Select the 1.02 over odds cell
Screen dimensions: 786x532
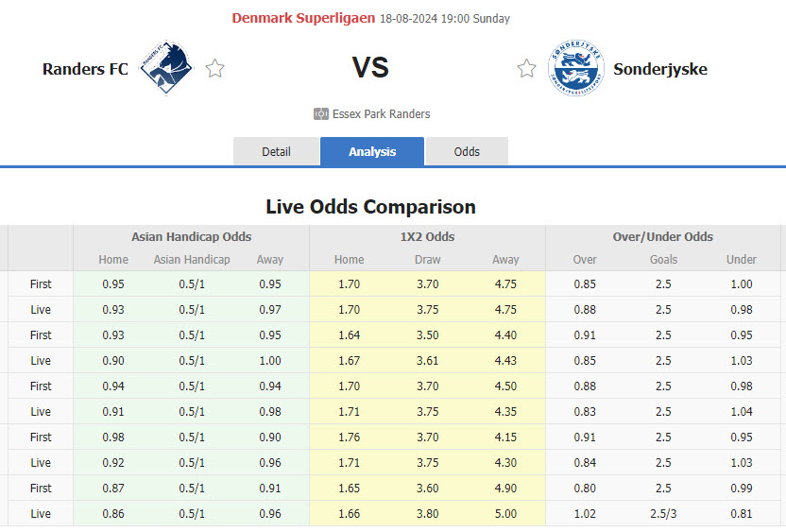[585, 514]
